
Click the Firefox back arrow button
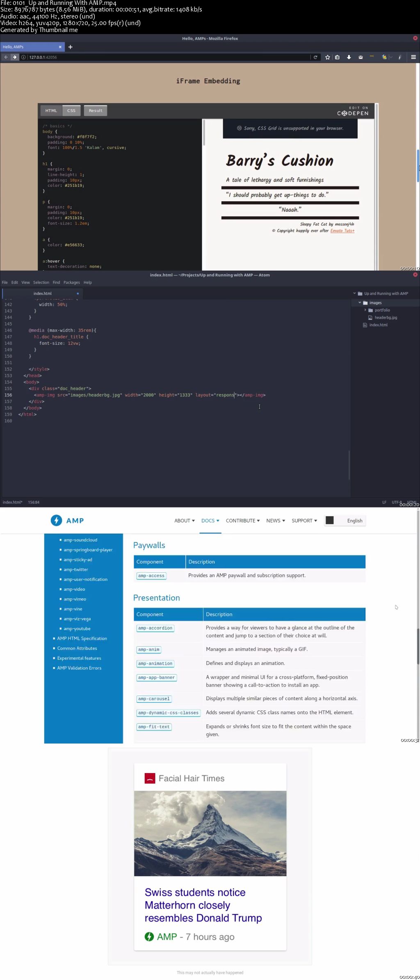pyautogui.click(x=6, y=57)
